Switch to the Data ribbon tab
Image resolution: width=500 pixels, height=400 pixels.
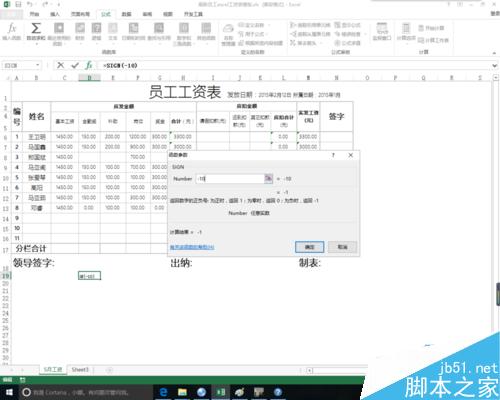click(x=126, y=14)
